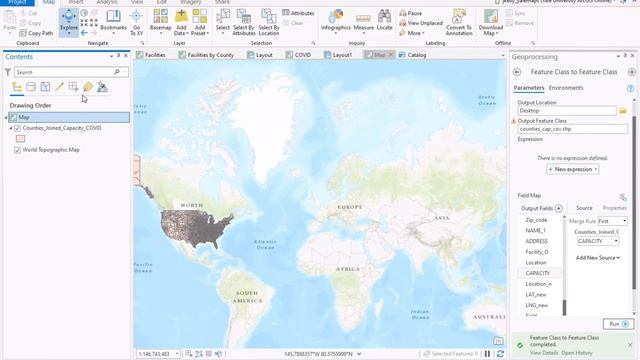Run the geoprocessing tool
640x360 pixels.
click(618, 324)
